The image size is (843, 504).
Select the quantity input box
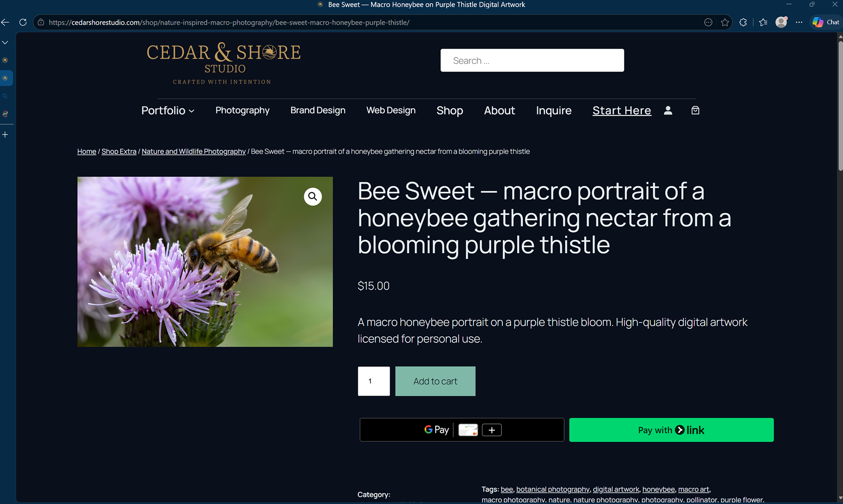(x=374, y=381)
